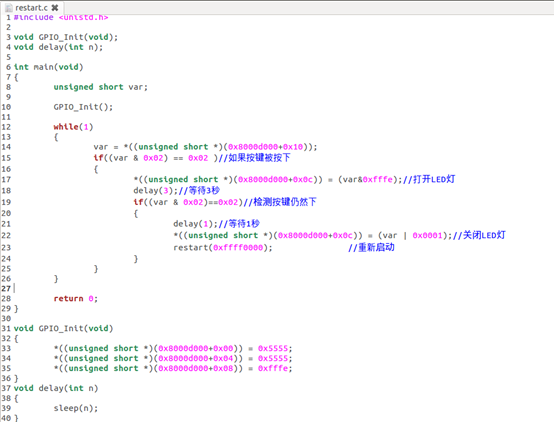Viewport: 554px width, 422px height.
Task: Click the comment 检测按键仍然下
Action: tap(280, 202)
